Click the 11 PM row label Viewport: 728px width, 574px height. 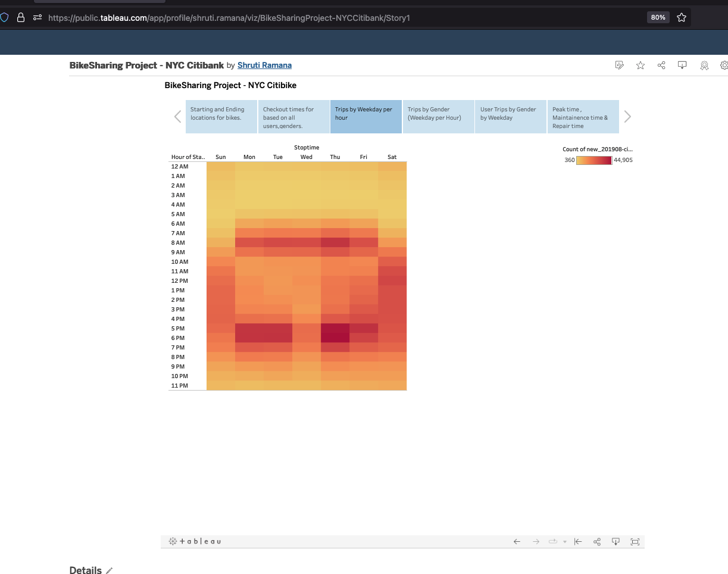(179, 386)
